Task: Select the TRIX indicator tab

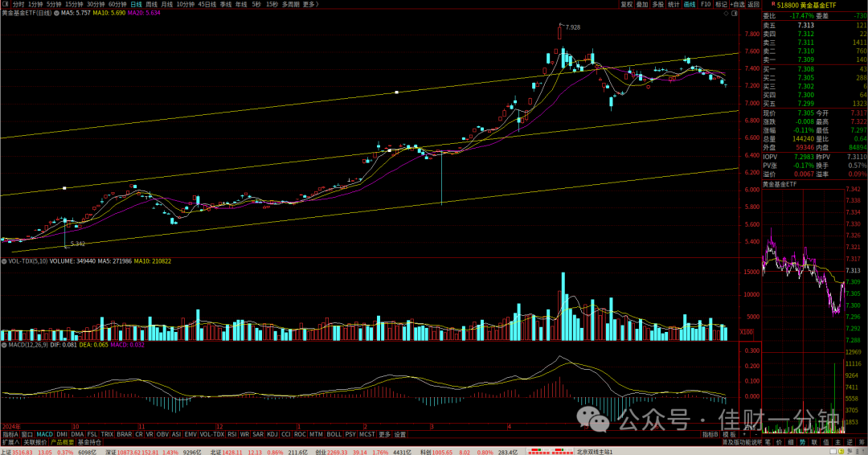Action: pos(107,435)
